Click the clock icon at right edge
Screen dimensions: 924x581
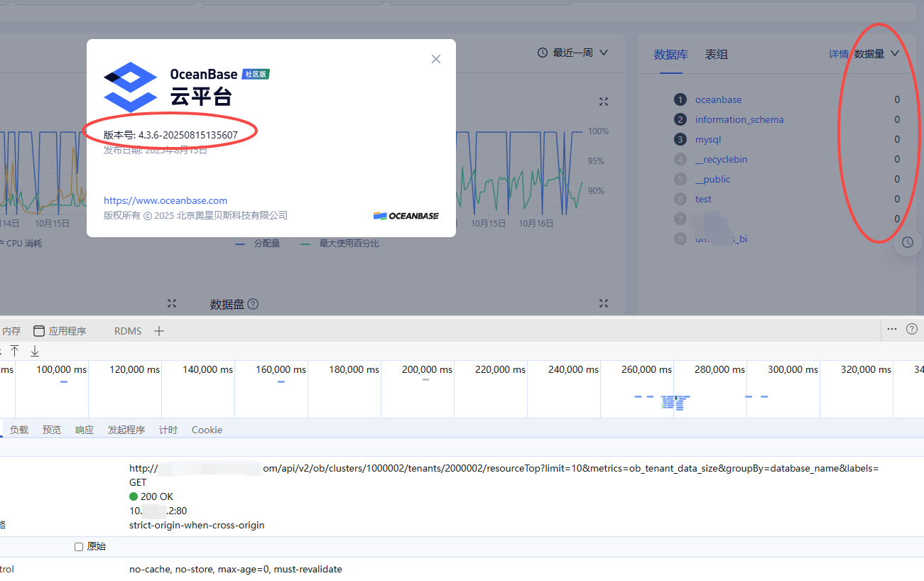pos(908,243)
